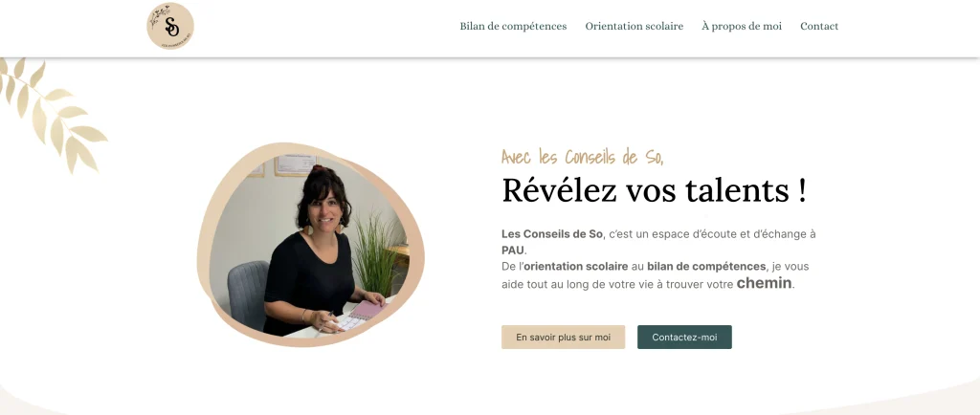Viewport: 980px width, 415px height.
Task: Open the Orientation scolaire menu item
Action: click(x=634, y=26)
